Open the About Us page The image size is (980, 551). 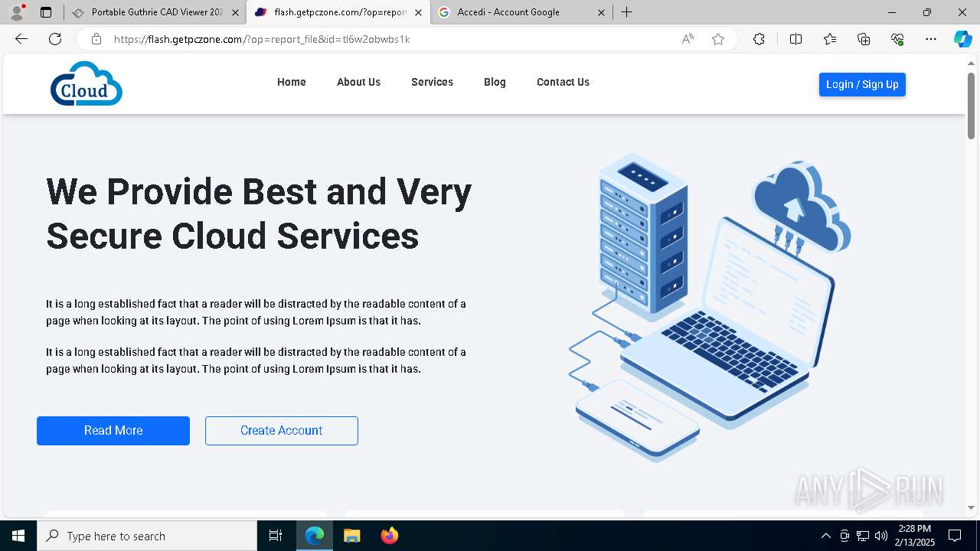(358, 82)
